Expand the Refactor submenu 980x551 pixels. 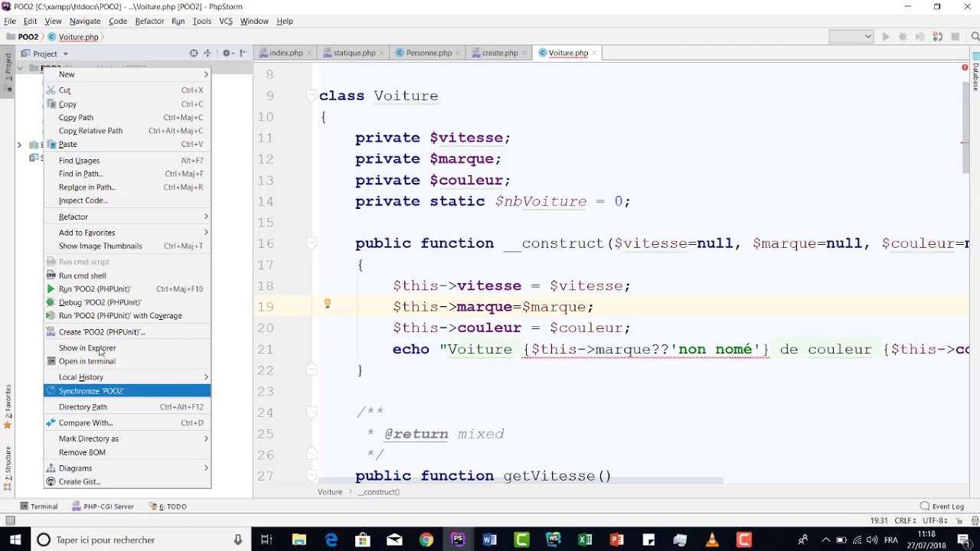(127, 217)
